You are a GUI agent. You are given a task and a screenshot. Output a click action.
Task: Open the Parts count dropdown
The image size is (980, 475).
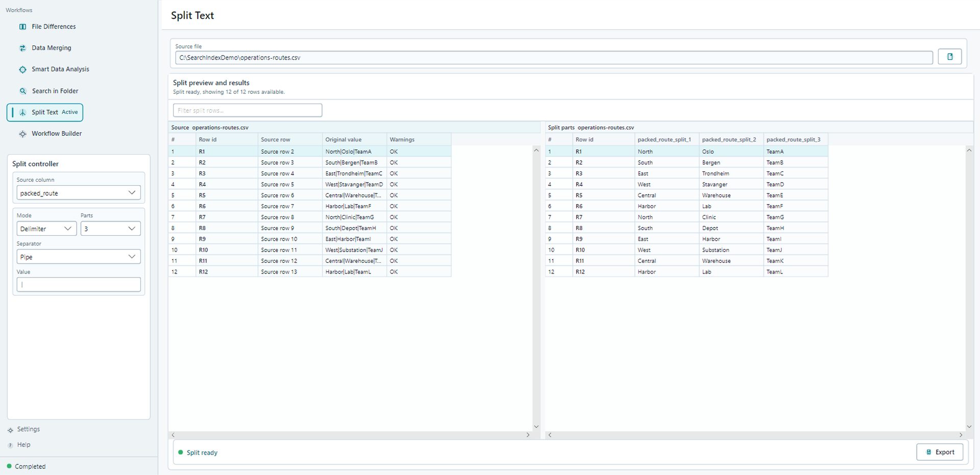point(110,229)
